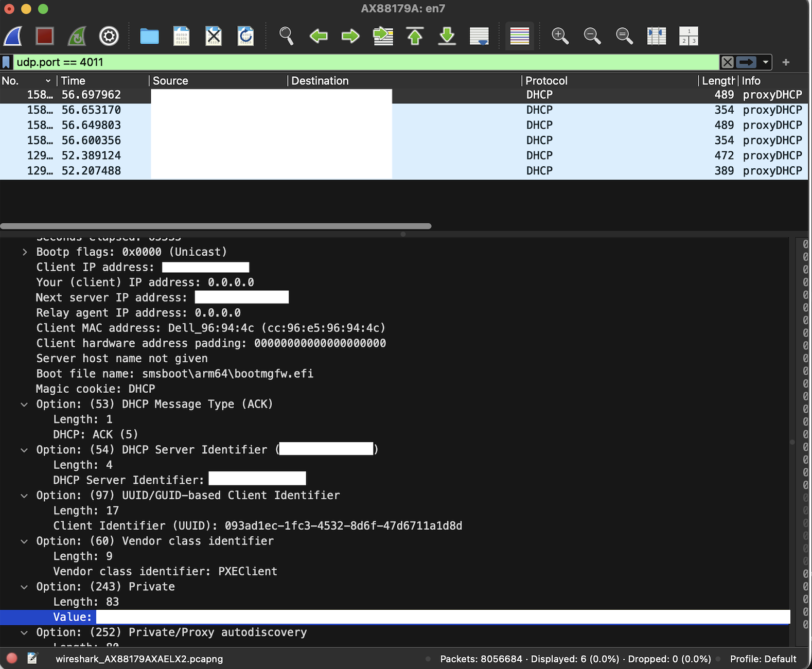This screenshot has width=812, height=669.
Task: Open the display filter bookmark icon
Action: coord(6,62)
